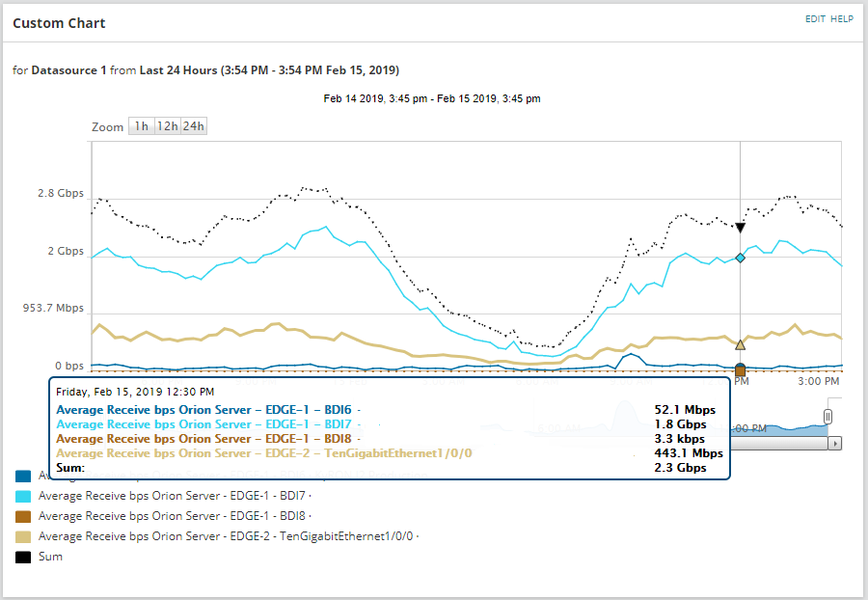Viewport: 868px width, 600px height.
Task: Click tooltip value 443.1 Mbps
Action: [x=689, y=453]
